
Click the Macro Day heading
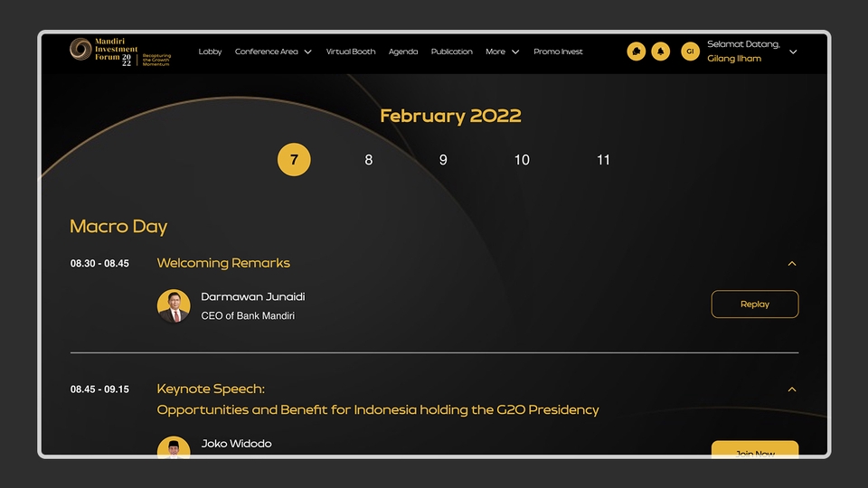pos(118,226)
